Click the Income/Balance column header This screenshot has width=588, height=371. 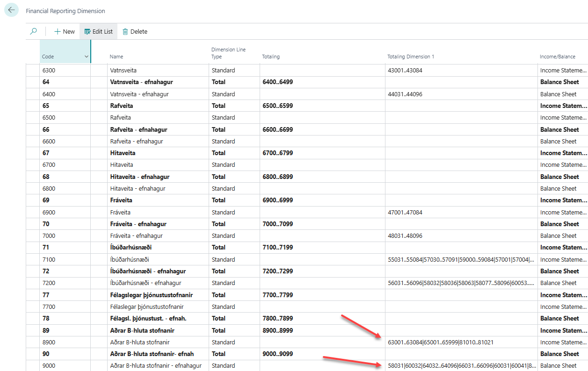(x=558, y=57)
